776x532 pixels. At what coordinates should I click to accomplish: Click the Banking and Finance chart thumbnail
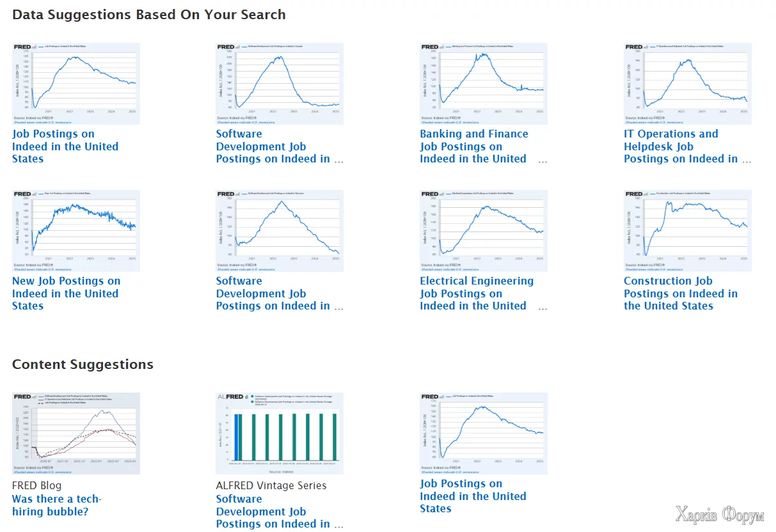click(484, 83)
